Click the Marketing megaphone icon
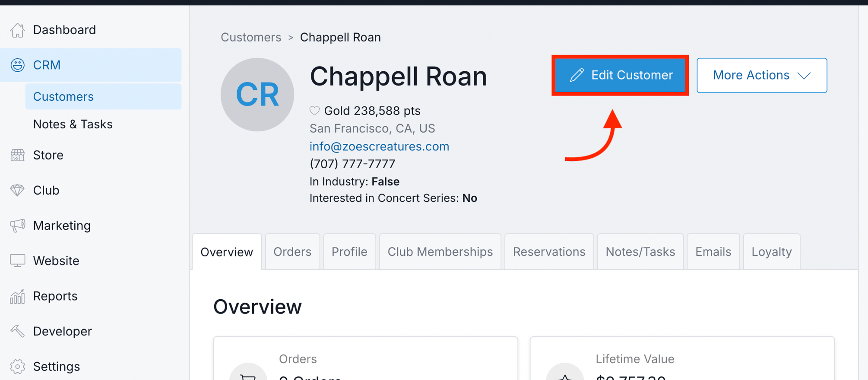This screenshot has width=868, height=380. point(17,225)
